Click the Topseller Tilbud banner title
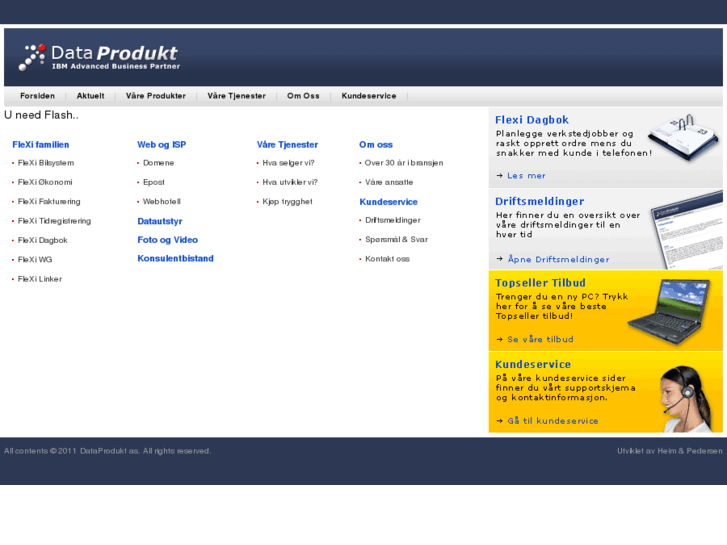The height and width of the screenshot is (545, 727). [x=540, y=283]
